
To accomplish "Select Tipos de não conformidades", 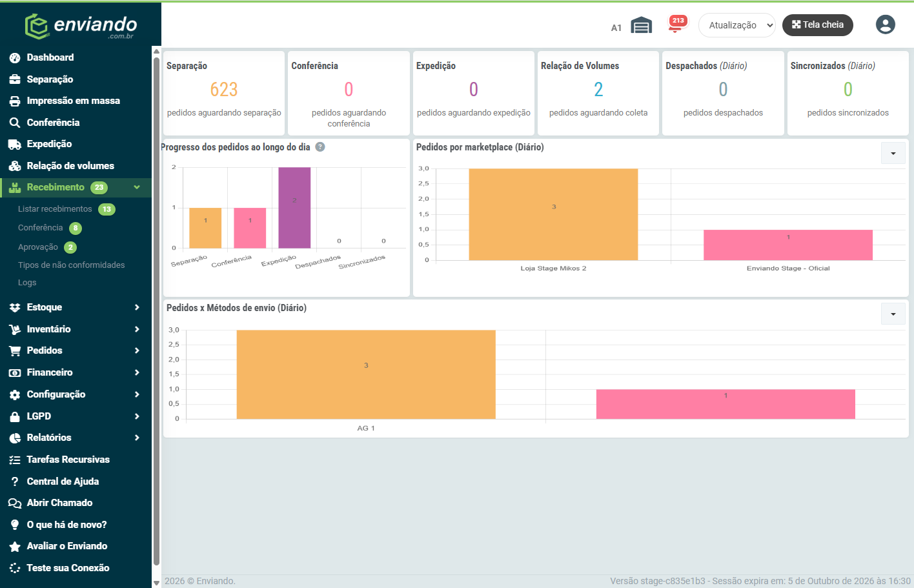I will [x=72, y=265].
